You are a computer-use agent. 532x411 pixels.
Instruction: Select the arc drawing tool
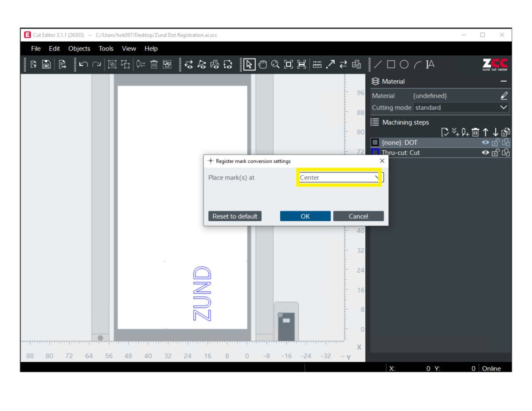click(x=417, y=65)
